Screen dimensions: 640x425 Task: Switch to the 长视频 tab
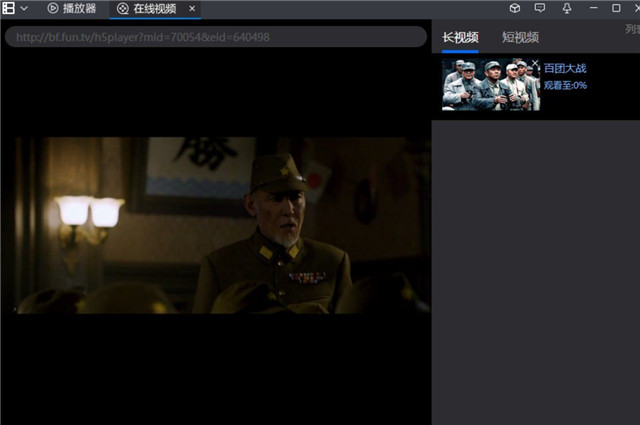point(460,38)
